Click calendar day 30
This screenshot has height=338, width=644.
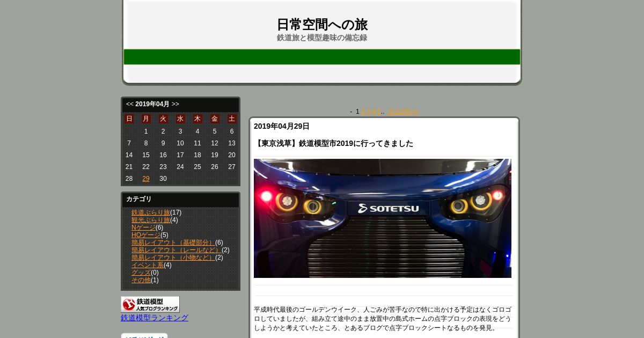163,179
